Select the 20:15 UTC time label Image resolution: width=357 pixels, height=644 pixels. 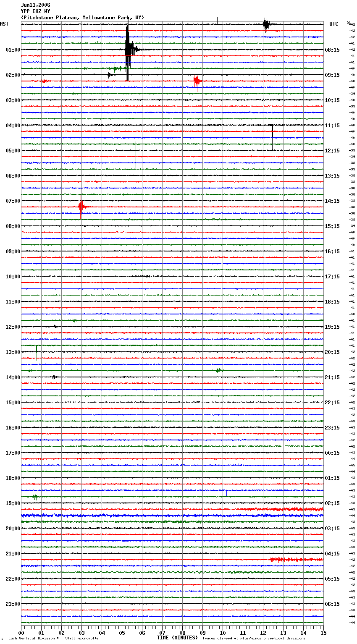tap(332, 352)
